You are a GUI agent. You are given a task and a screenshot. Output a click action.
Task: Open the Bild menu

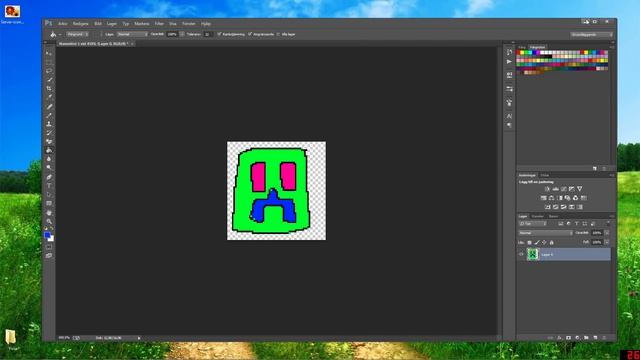[98, 24]
